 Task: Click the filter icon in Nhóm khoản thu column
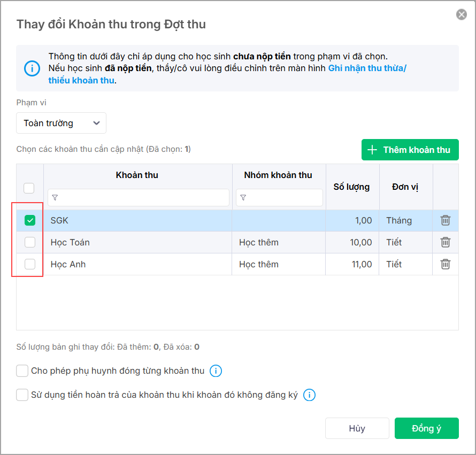click(x=243, y=198)
